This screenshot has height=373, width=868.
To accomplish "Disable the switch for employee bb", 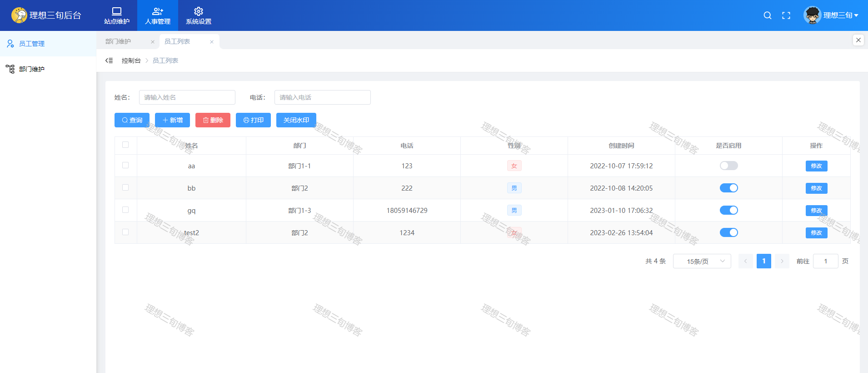I will point(728,188).
